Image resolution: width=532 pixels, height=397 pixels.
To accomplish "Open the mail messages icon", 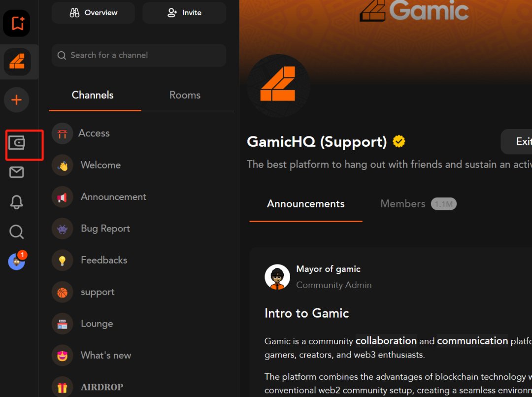I will coord(16,172).
